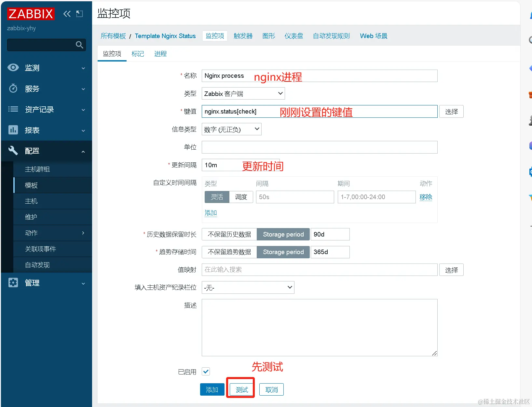The width and height of the screenshot is (532, 407).
Task: Switch to the 进程 form tab
Action: click(x=160, y=54)
